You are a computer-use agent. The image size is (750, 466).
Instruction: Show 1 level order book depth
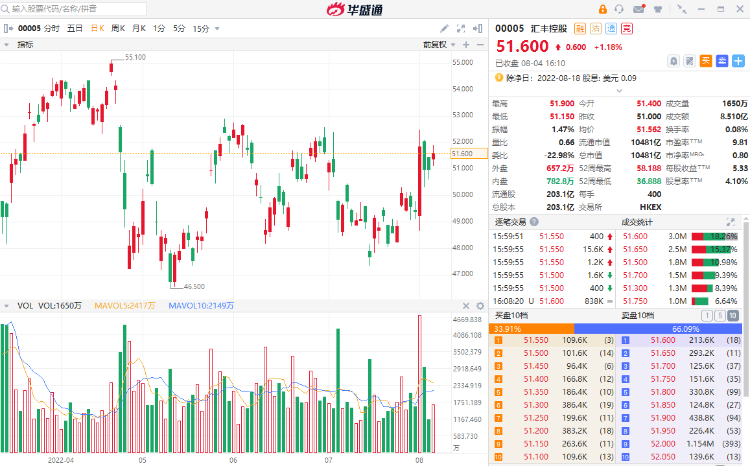pyautogui.click(x=706, y=316)
